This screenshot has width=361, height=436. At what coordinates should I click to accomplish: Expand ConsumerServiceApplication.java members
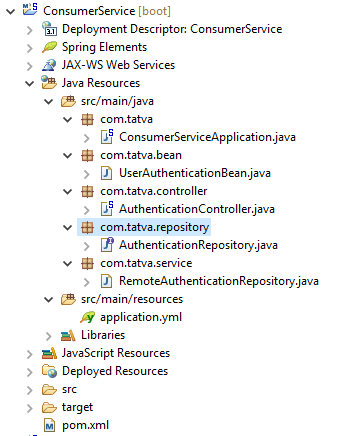(x=87, y=138)
